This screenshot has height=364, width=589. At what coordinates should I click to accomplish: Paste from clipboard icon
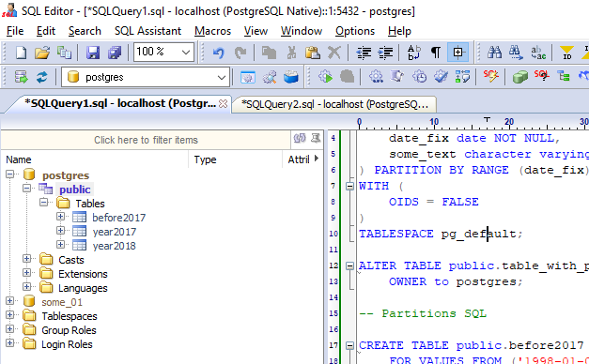click(x=313, y=53)
